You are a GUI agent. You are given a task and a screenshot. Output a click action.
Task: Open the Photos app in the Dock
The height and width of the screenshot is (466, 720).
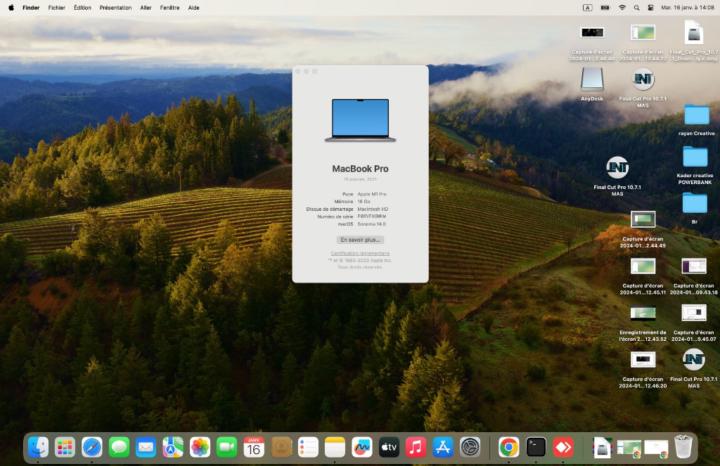click(x=200, y=447)
